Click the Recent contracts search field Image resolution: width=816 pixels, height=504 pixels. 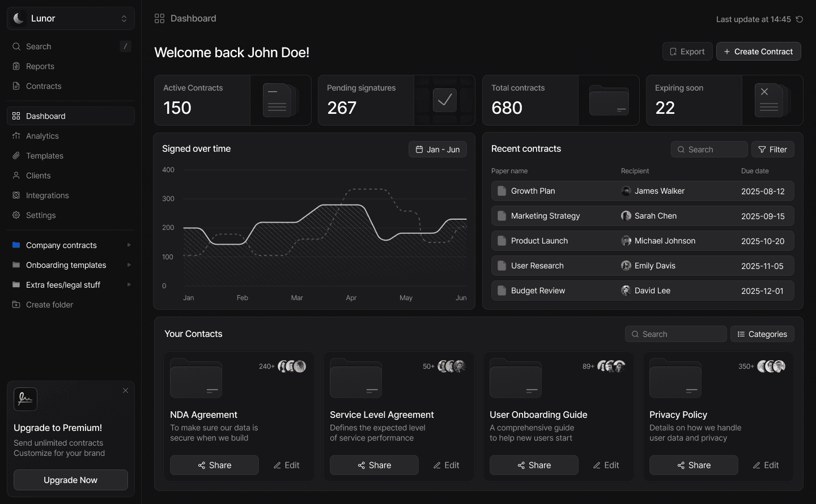click(709, 150)
